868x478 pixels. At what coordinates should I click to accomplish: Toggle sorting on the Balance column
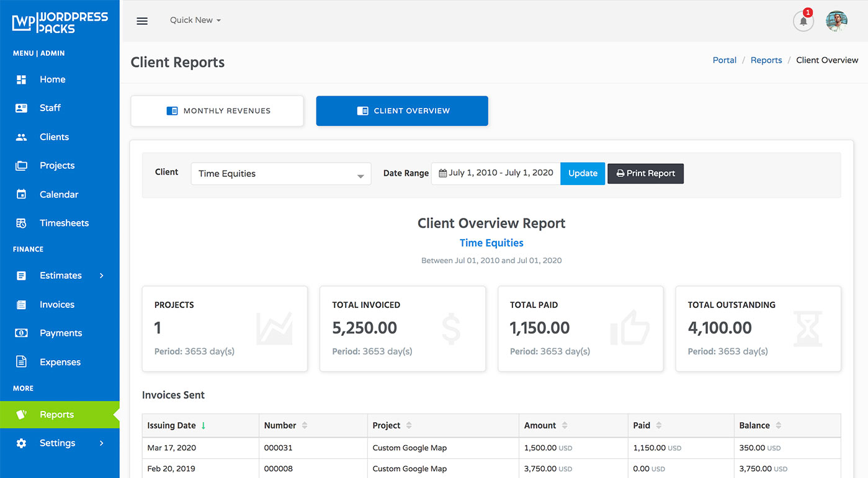coord(754,425)
